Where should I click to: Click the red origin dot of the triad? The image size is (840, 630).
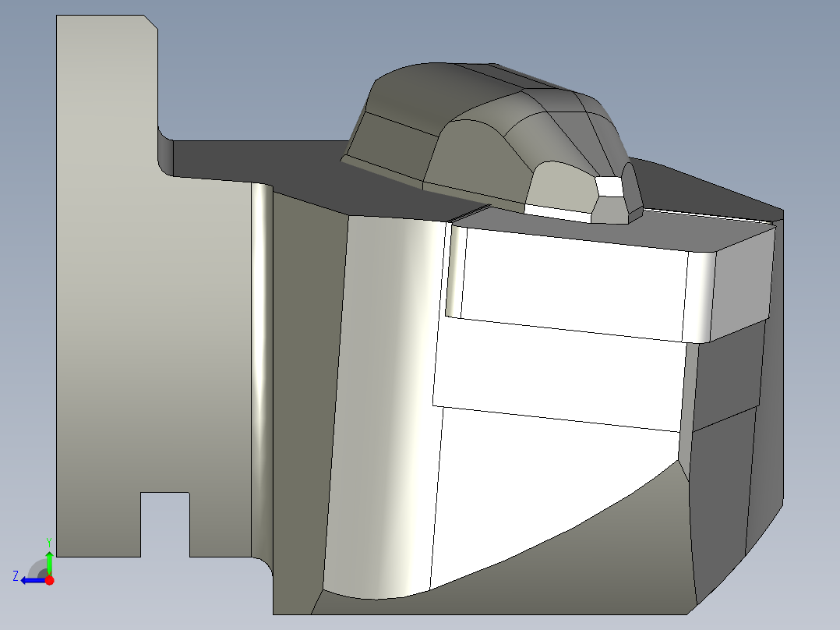click(50, 580)
